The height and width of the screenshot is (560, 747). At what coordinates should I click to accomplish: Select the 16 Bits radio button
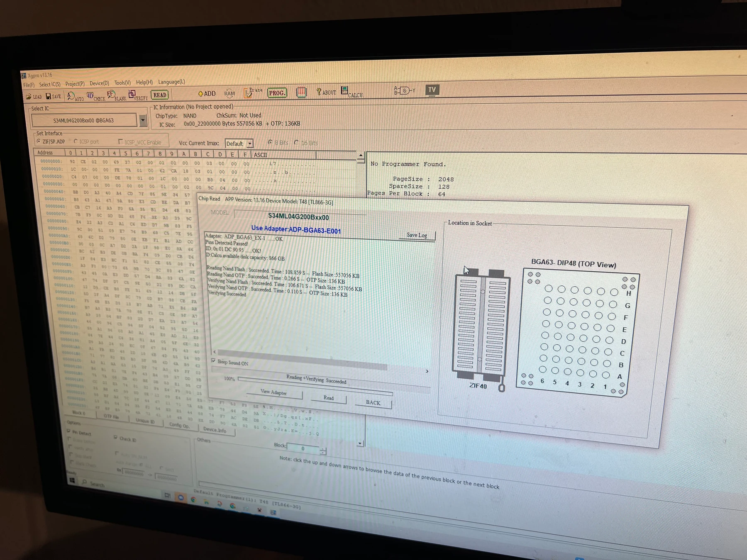pos(296,143)
